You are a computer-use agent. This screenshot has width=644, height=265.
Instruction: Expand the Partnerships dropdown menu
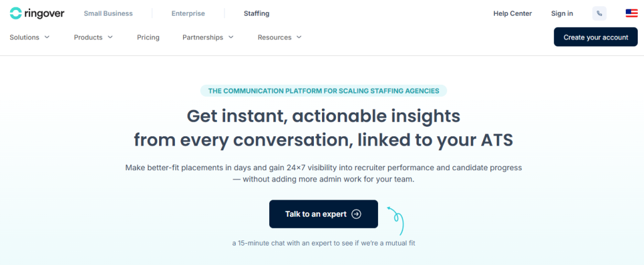208,37
